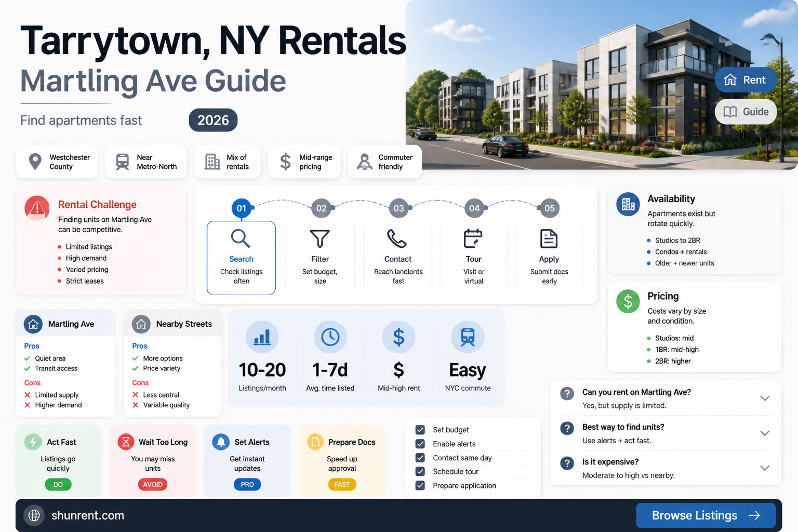Select the Filter funnel icon

click(320, 238)
